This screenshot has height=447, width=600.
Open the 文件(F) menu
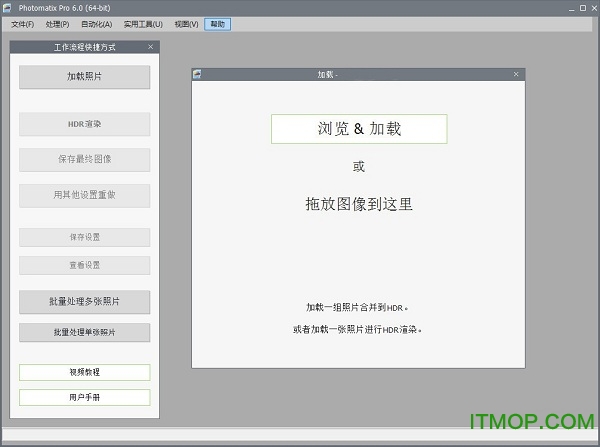point(22,23)
